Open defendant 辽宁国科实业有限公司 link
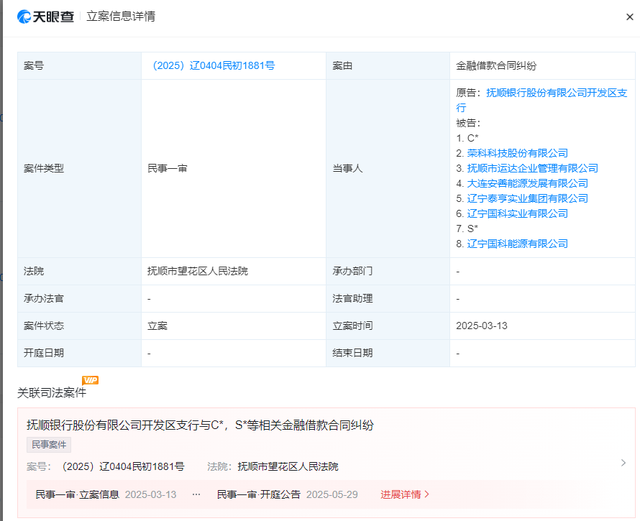Viewport: 640px width, 521px height. tap(517, 214)
